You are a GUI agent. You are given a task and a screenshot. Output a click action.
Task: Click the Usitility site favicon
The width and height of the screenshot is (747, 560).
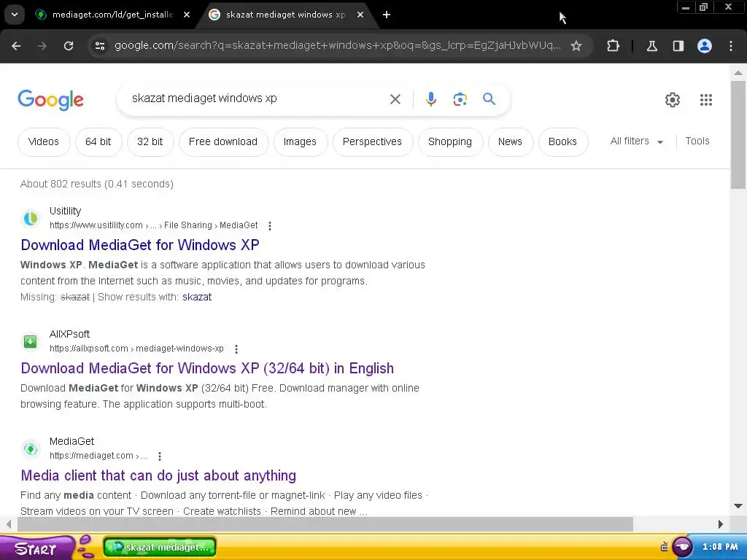pyautogui.click(x=31, y=218)
